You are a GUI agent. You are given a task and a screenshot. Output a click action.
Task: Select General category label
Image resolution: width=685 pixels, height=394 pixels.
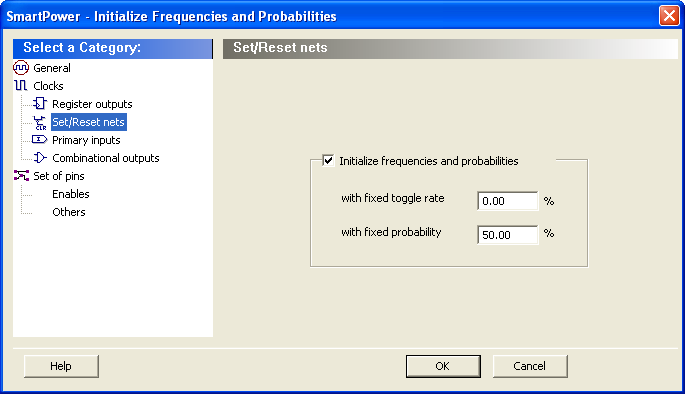[x=52, y=68]
